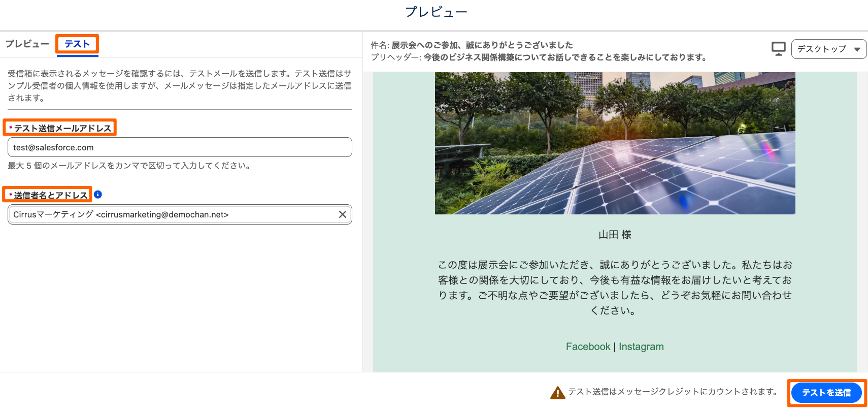Click the プレビュー dialog title
This screenshot has height=412, width=868.
tap(436, 12)
